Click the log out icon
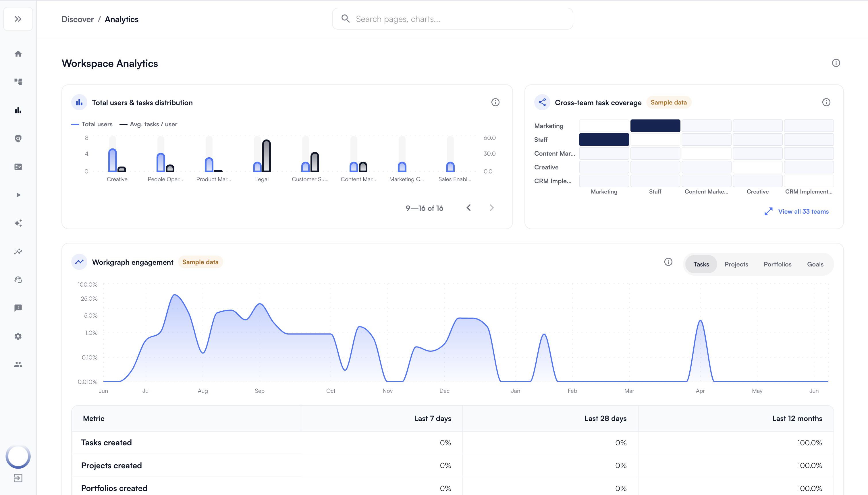This screenshot has height=495, width=868. coord(18,478)
